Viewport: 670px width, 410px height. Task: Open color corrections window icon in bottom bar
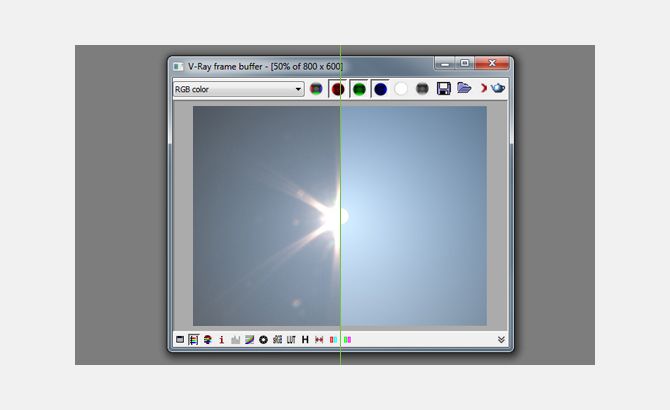180,340
